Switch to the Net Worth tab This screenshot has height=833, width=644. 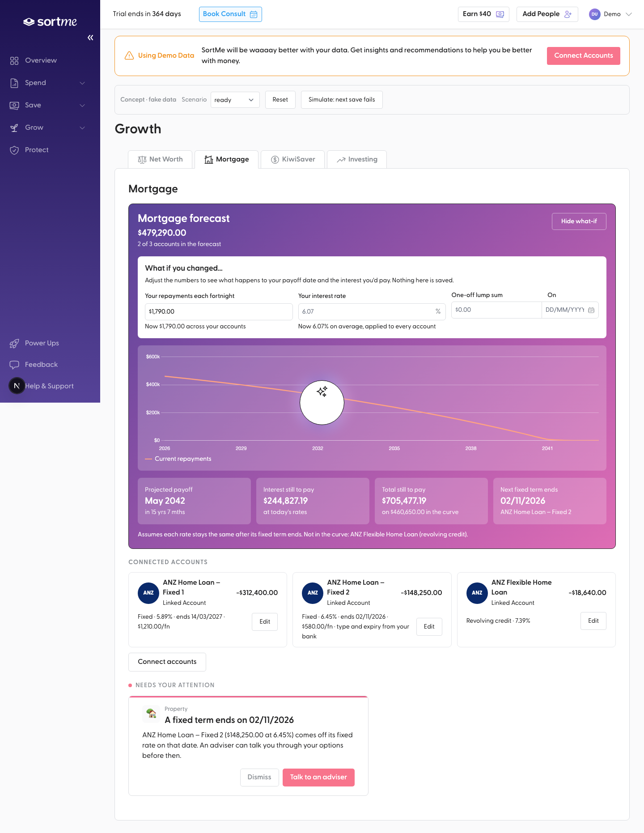(160, 159)
